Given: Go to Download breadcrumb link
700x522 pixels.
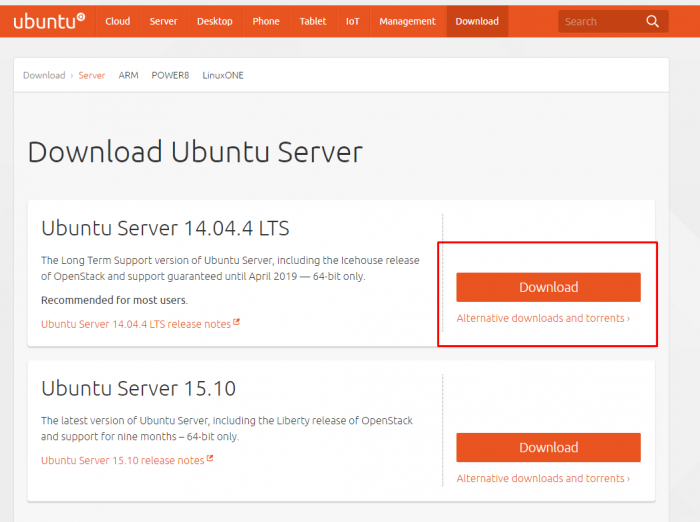Looking at the screenshot, I should coord(44,75).
